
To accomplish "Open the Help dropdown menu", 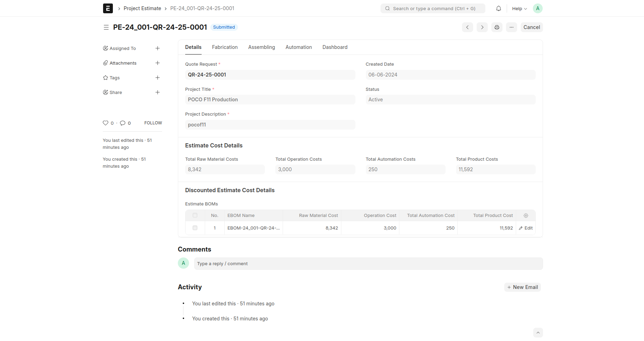I will [x=519, y=8].
